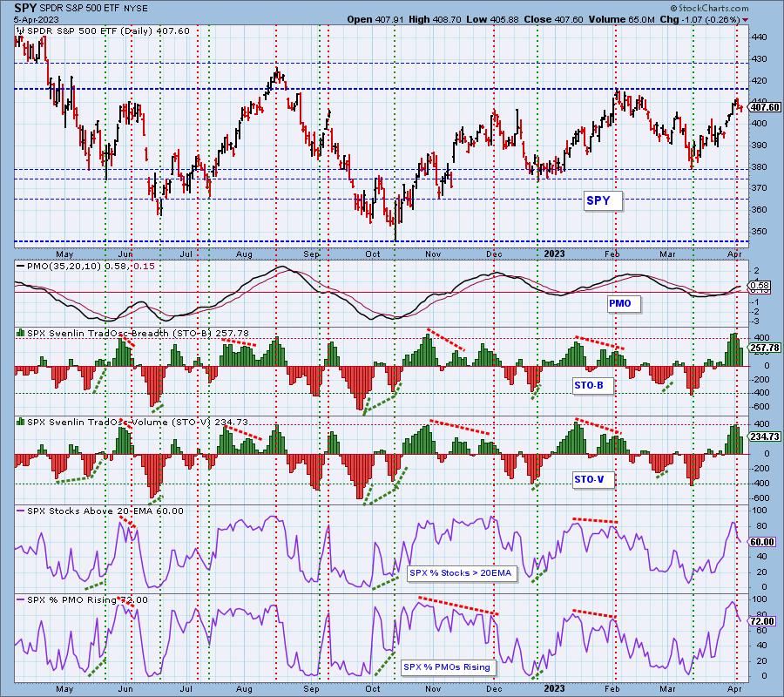Click the 'SPDR S&P 500 ETF NYSE' header text

tap(93, 9)
